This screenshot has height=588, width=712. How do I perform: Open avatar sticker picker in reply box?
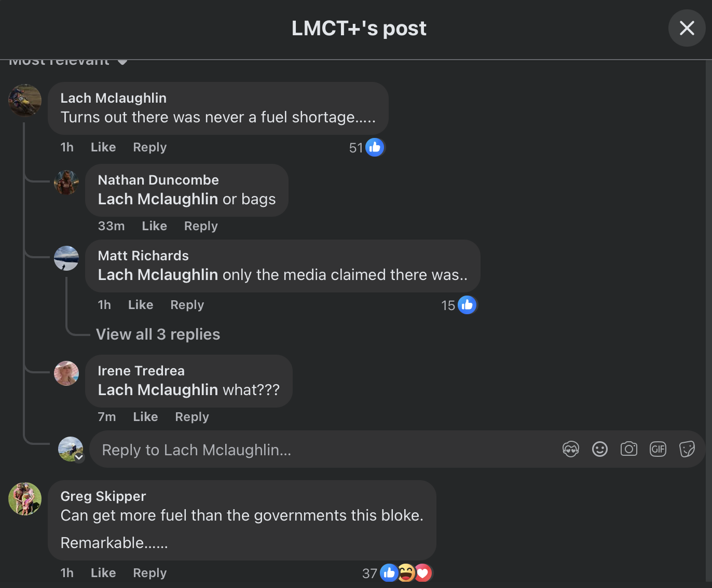570,449
